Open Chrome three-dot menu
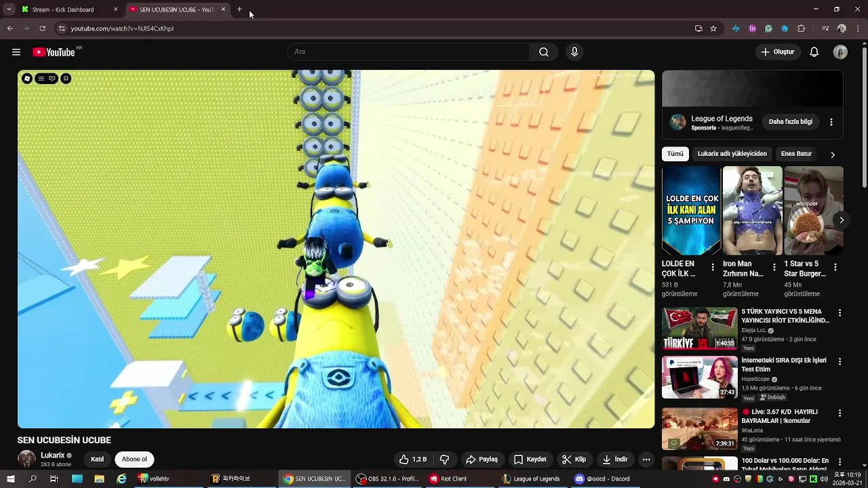 (858, 28)
